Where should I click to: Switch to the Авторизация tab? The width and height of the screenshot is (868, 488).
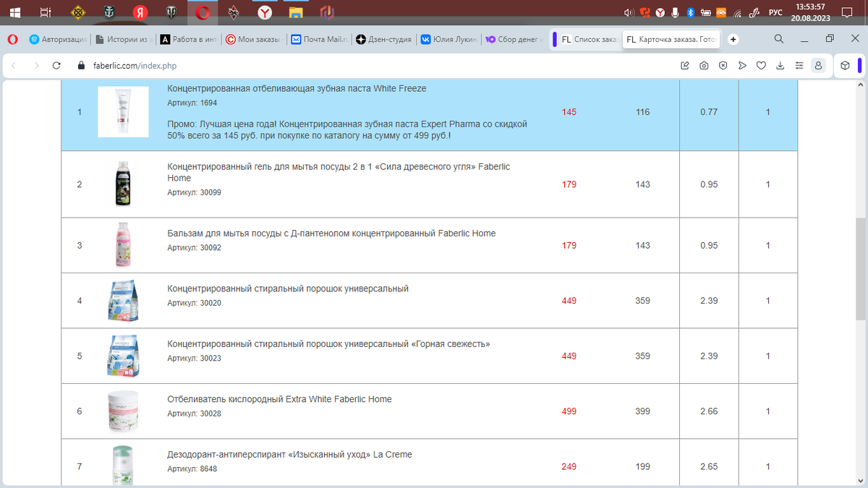tap(57, 40)
